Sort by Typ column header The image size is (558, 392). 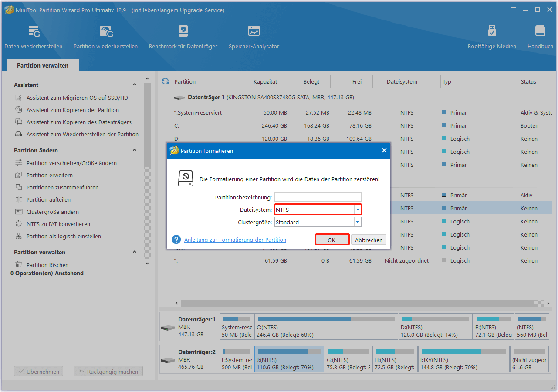pos(446,81)
